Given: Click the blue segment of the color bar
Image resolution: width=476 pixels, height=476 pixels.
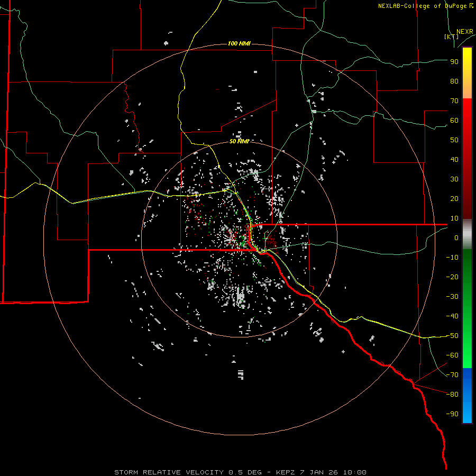Looking at the screenshot, I should (x=467, y=395).
